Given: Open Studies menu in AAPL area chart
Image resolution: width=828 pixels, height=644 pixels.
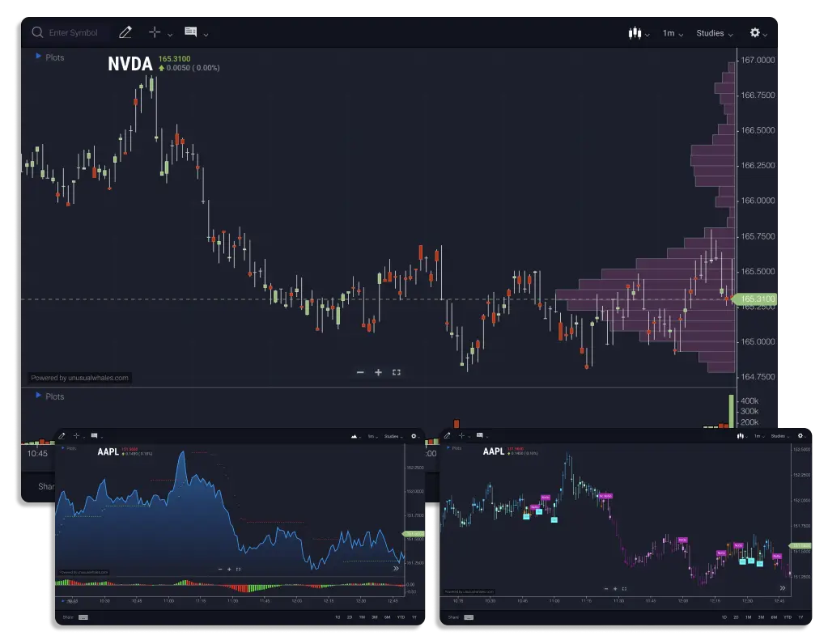Looking at the screenshot, I should click(393, 437).
